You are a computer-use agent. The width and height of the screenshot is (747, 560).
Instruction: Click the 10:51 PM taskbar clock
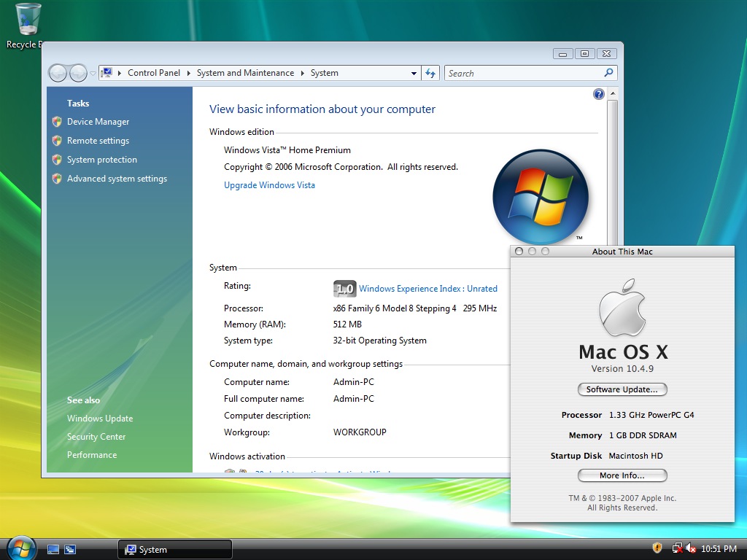point(719,549)
